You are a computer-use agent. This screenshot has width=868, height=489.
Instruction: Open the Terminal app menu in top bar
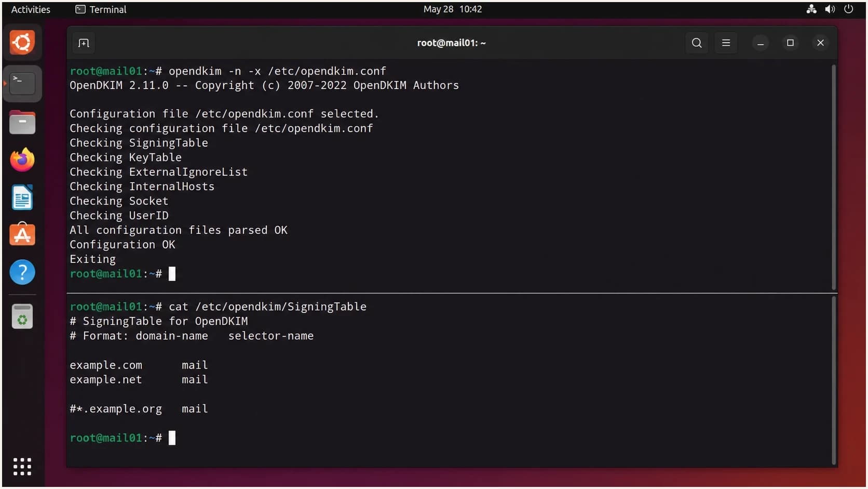(101, 9)
